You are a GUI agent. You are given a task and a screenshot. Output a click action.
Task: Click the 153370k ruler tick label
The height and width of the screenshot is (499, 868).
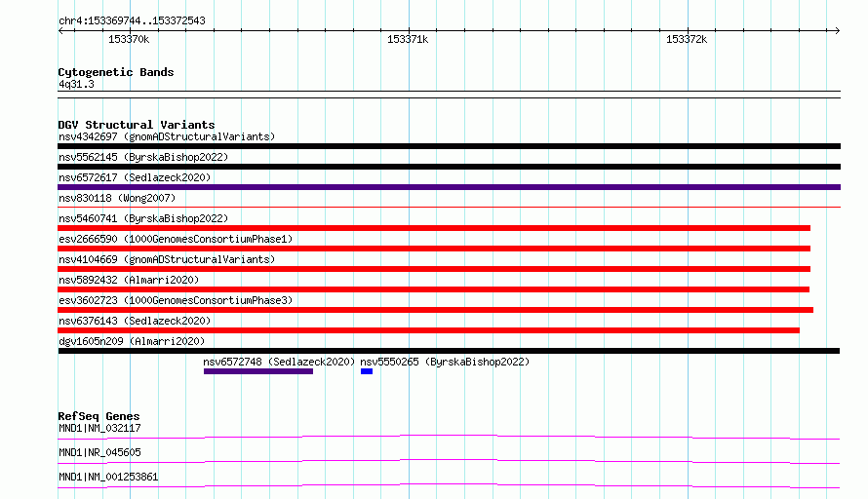(x=129, y=39)
